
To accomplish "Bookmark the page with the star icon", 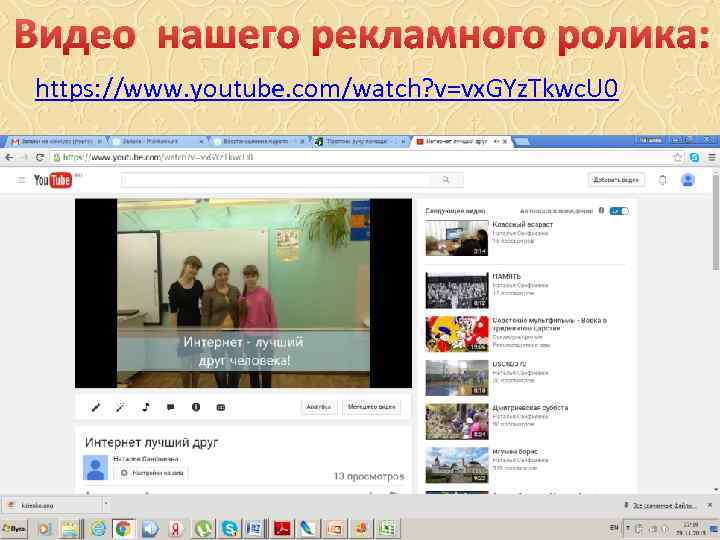I will pyautogui.click(x=678, y=158).
